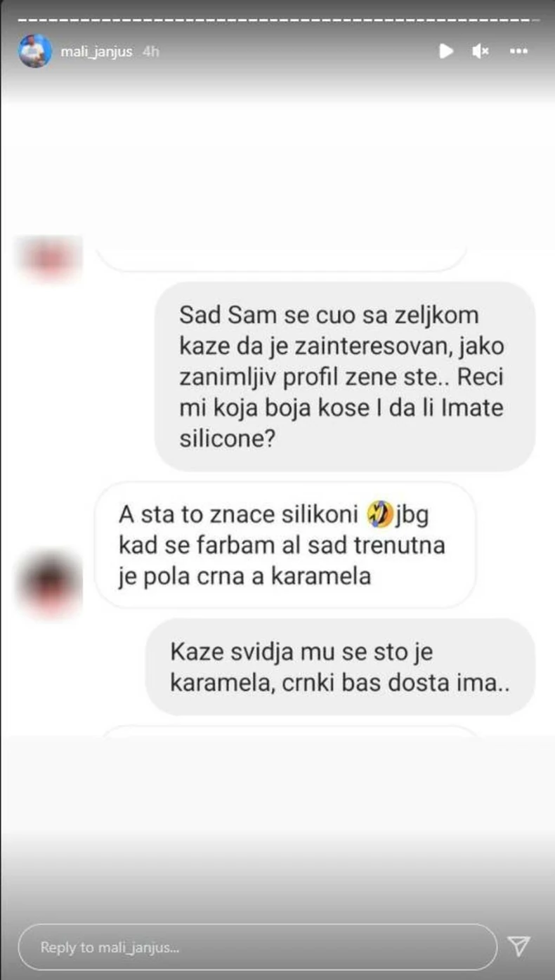
Task: Unmute the story sound via speaker icon
Action: click(x=481, y=51)
